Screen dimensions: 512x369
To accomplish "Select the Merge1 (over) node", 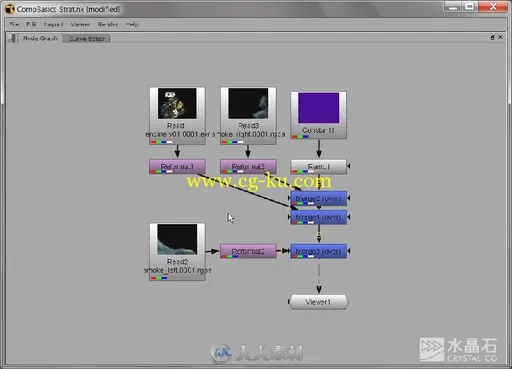I will coord(318,217).
